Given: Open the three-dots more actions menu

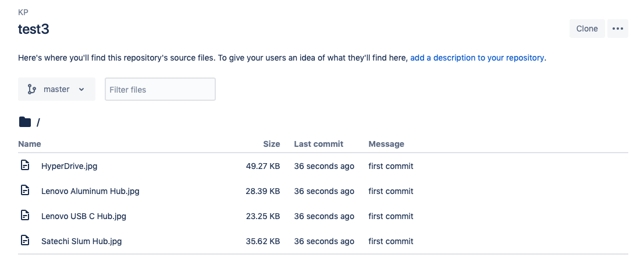Looking at the screenshot, I should pyautogui.click(x=617, y=29).
